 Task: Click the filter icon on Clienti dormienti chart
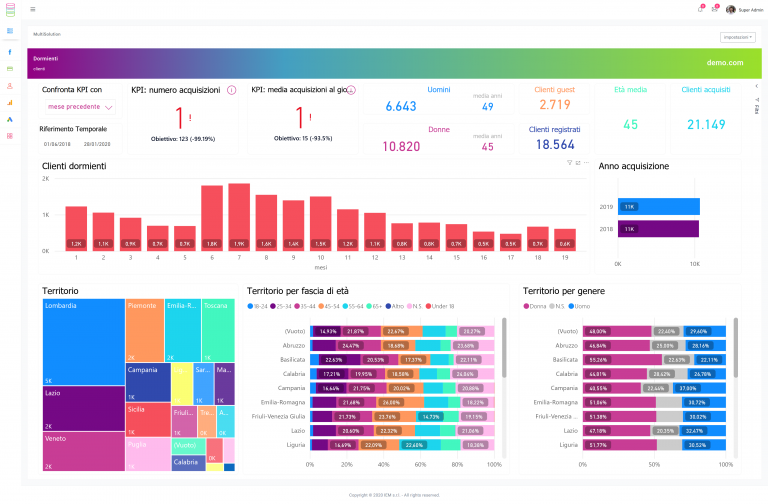pos(570,163)
